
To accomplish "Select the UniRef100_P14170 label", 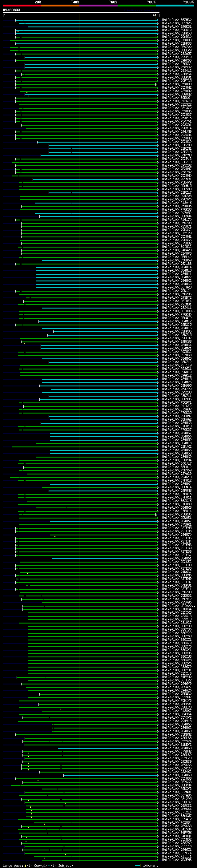I will pos(176,220).
